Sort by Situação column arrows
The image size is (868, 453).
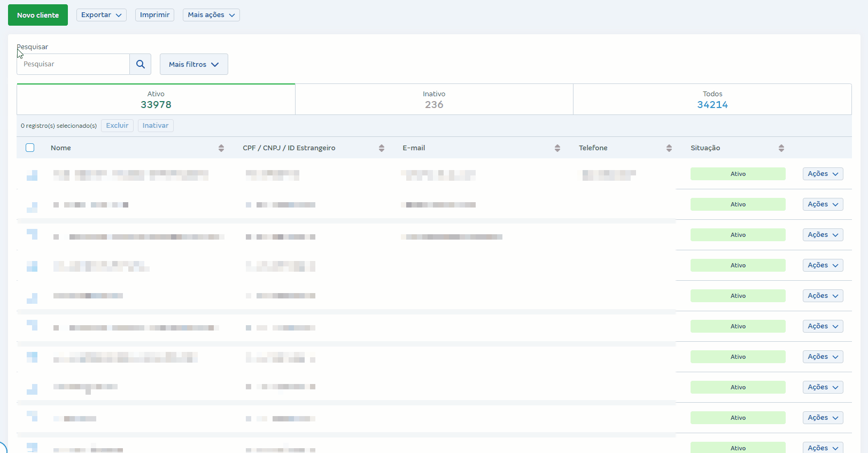781,148
